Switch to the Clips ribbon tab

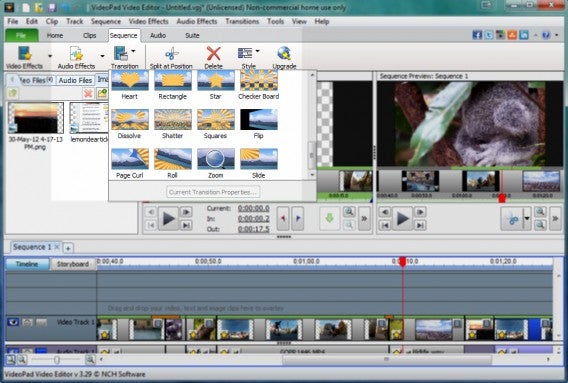coord(89,36)
